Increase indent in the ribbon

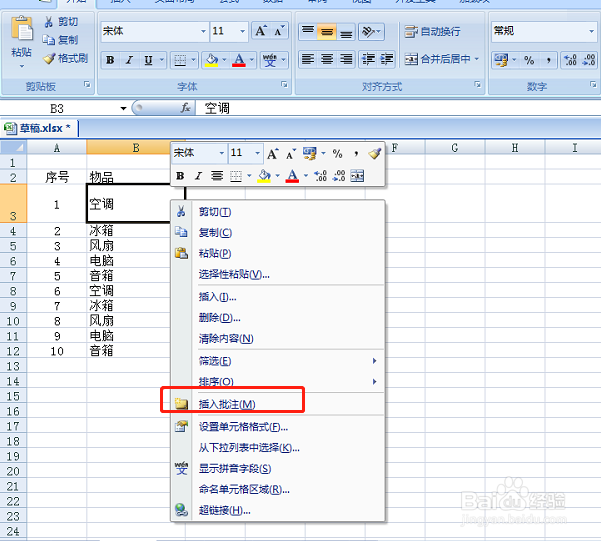click(x=386, y=59)
